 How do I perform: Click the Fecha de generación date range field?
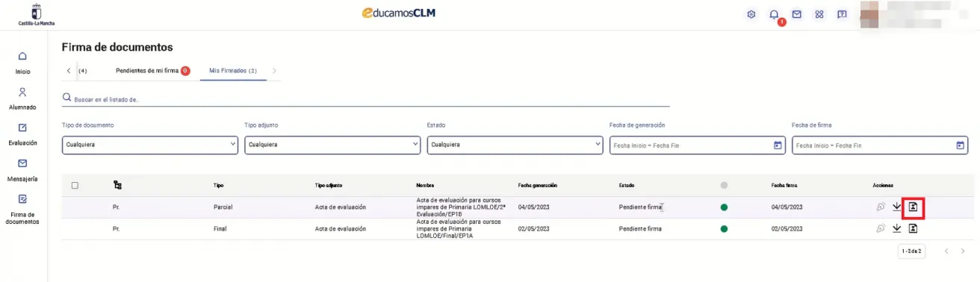698,145
